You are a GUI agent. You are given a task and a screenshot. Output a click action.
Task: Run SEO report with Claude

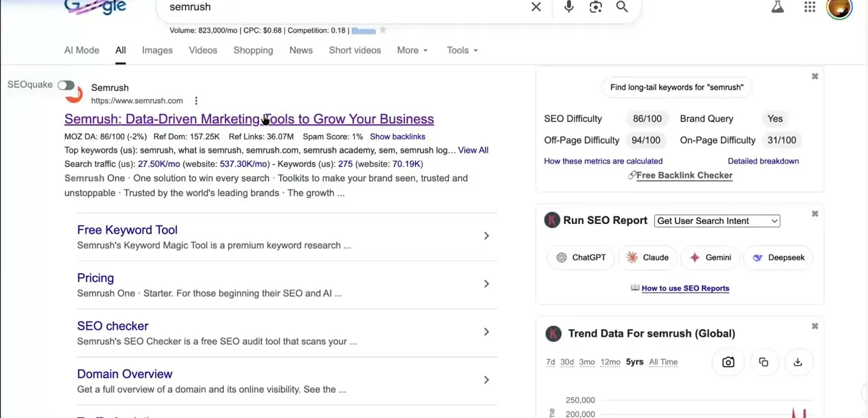648,258
